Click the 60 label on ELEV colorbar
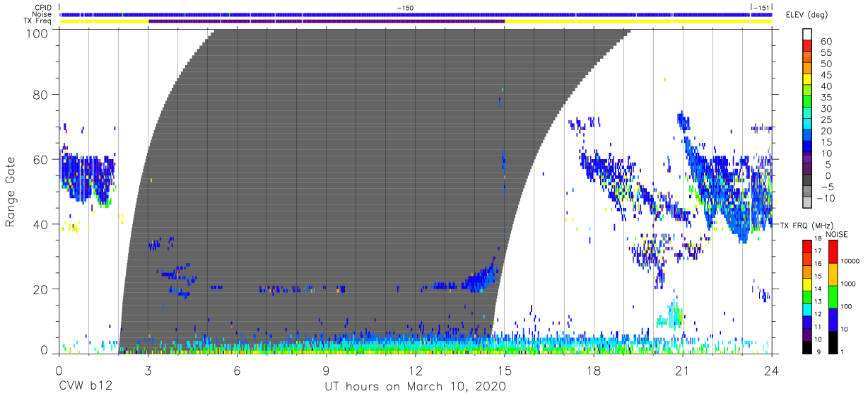The image size is (868, 401). (825, 41)
